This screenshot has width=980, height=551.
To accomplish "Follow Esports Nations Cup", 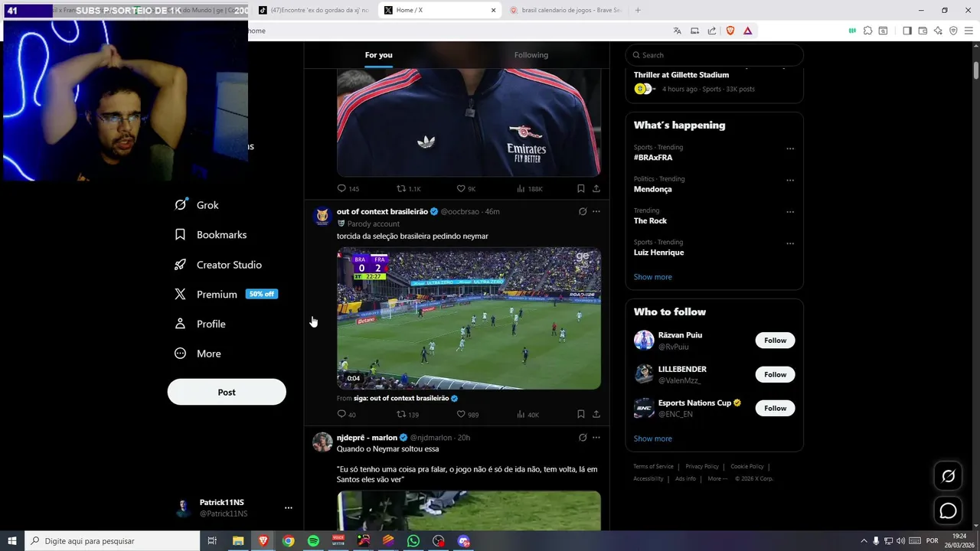I will point(775,408).
